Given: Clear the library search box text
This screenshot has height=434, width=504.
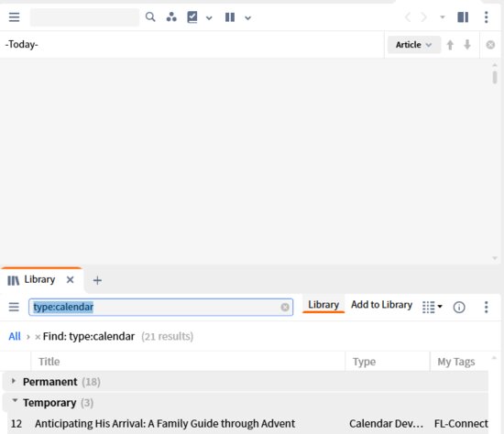Looking at the screenshot, I should tap(285, 307).
